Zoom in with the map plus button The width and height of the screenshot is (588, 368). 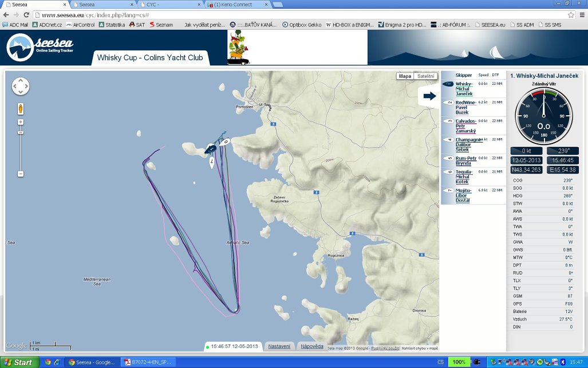pyautogui.click(x=21, y=122)
